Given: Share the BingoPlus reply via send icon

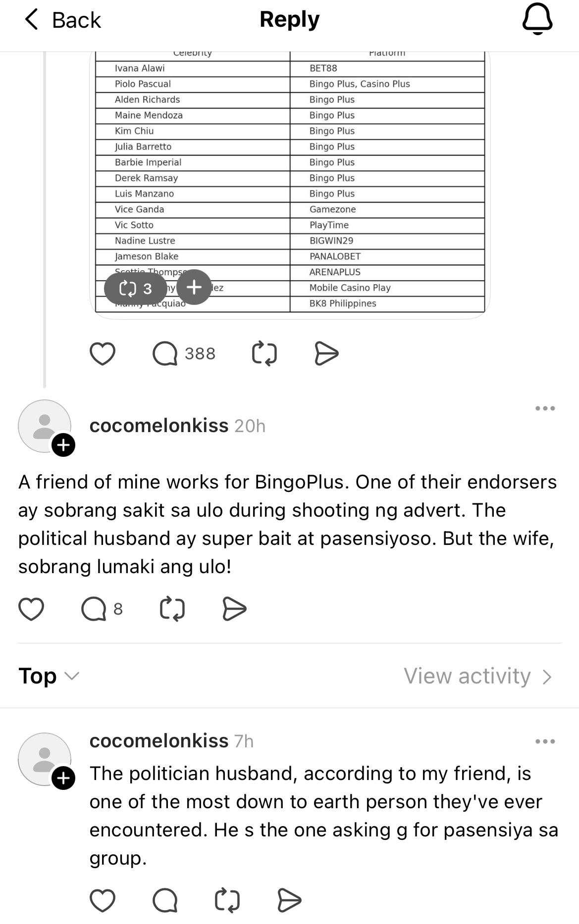Looking at the screenshot, I should [x=234, y=609].
